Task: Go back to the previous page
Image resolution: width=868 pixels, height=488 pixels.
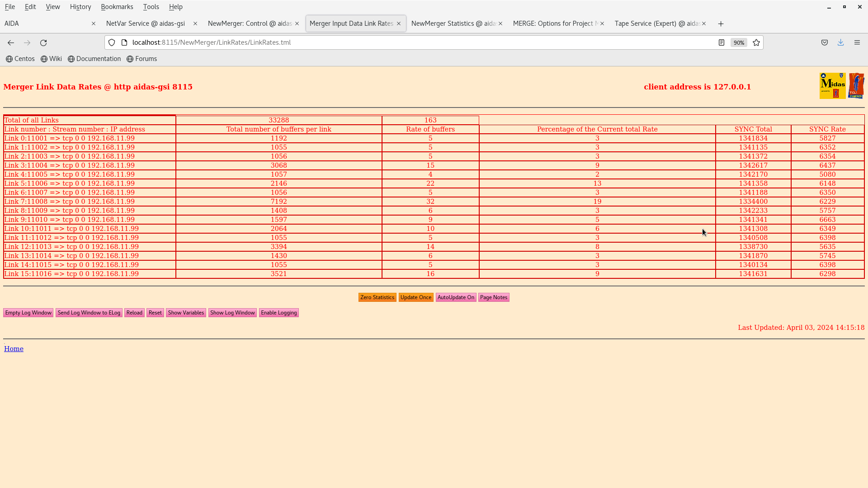Action: tap(11, 42)
